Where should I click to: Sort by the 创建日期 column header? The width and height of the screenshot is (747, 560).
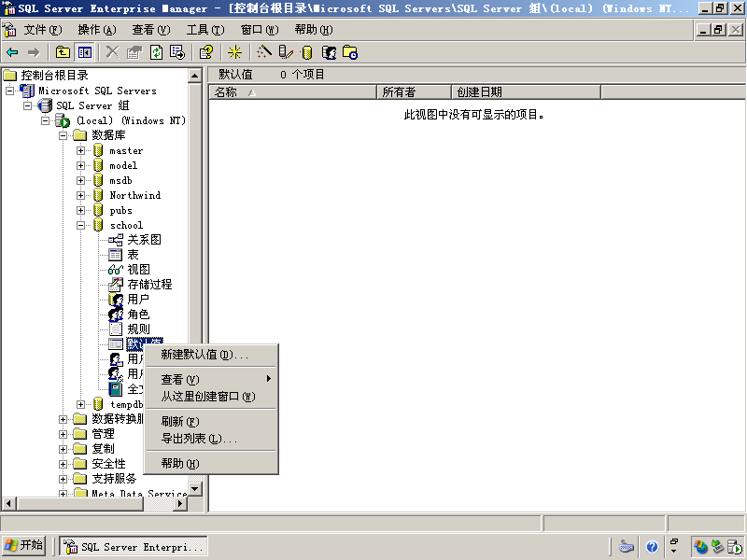click(526, 91)
